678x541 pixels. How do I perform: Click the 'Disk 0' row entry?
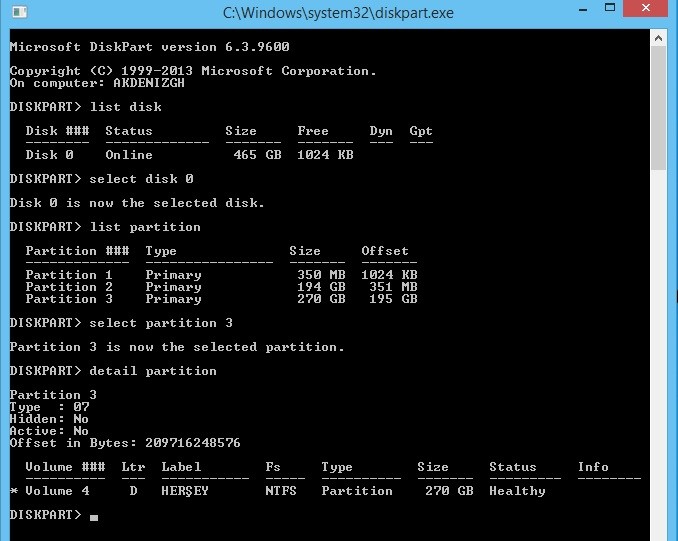49,155
